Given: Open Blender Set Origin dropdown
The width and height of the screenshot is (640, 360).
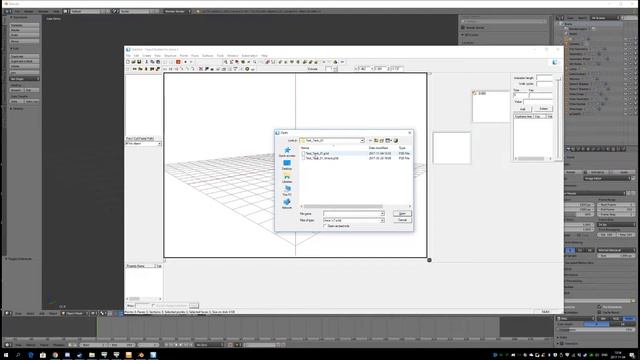Looking at the screenshot, I should click(24, 79).
